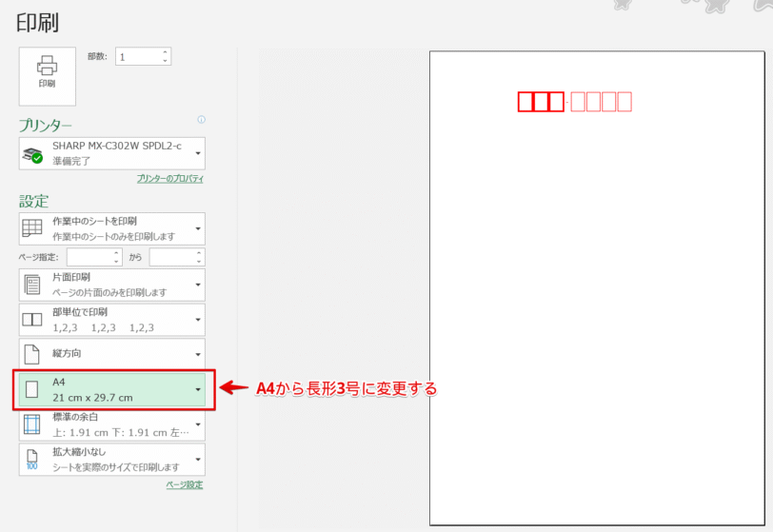Click the ending page field after から
This screenshot has width=773, height=532.
(173, 257)
